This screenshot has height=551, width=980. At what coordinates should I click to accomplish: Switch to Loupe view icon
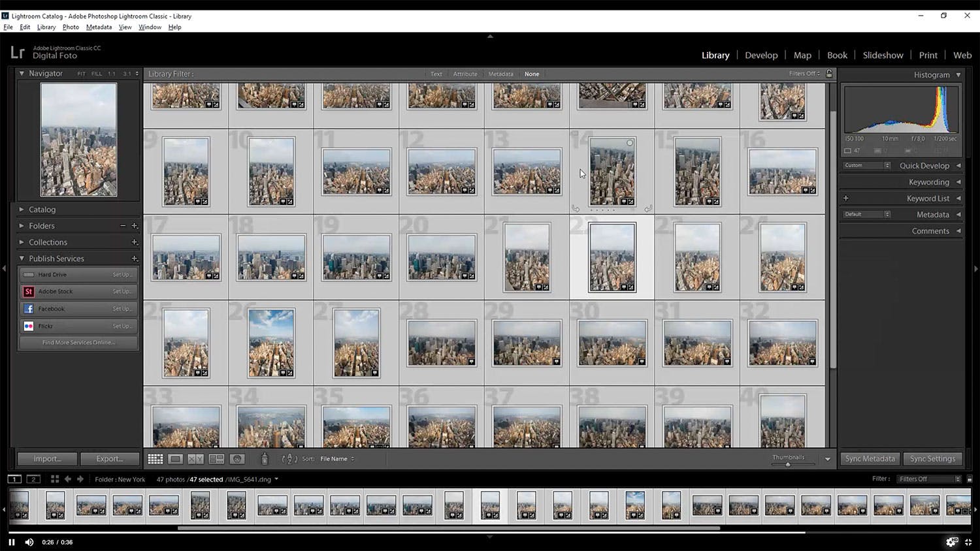coord(175,459)
